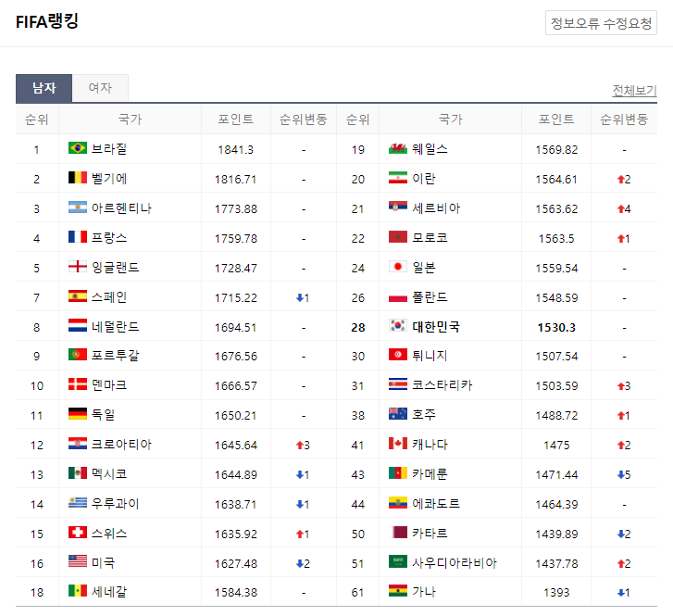
Task: Select the Cameroon flag beside 카메룬
Action: (398, 473)
